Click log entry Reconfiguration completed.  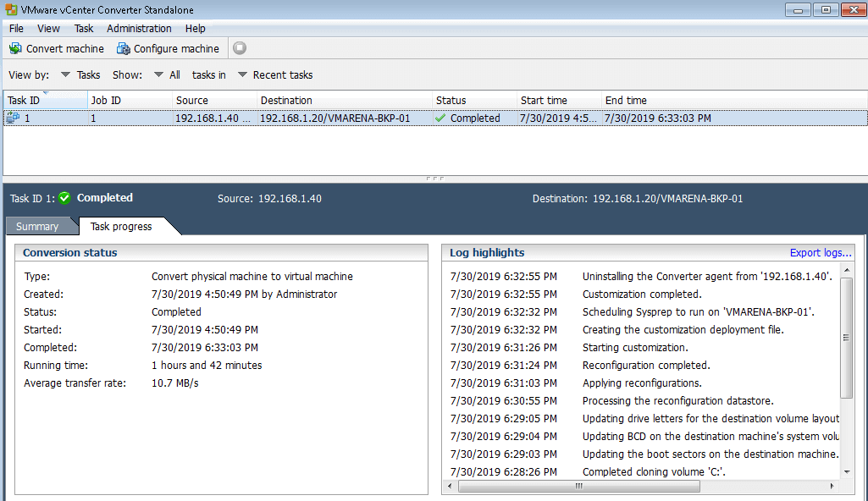(646, 365)
